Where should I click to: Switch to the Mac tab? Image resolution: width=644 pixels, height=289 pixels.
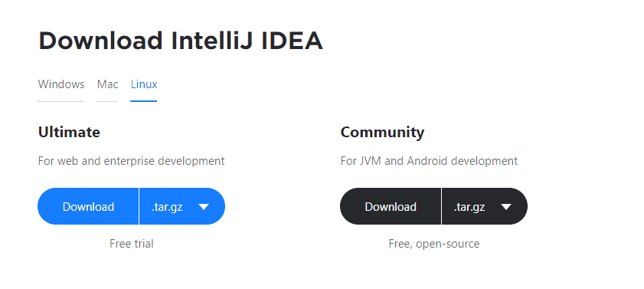pyautogui.click(x=108, y=84)
